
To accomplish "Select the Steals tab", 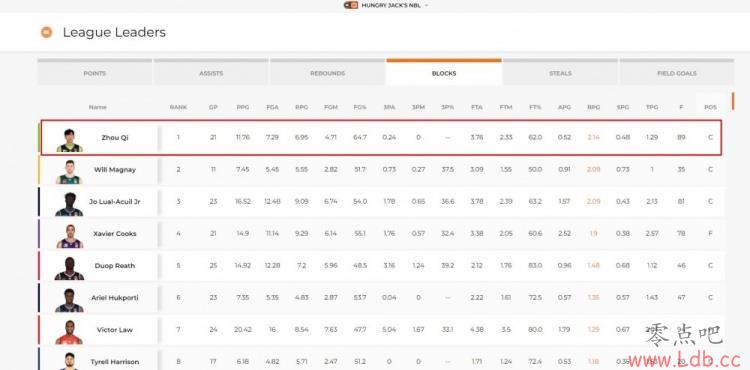I will pos(560,74).
